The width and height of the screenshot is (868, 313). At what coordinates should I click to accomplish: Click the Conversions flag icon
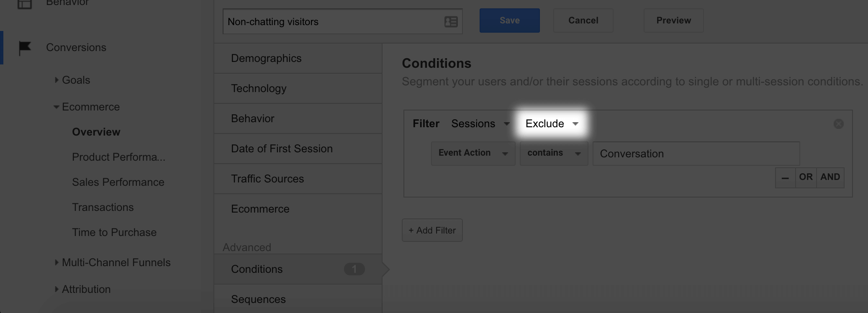(x=25, y=48)
